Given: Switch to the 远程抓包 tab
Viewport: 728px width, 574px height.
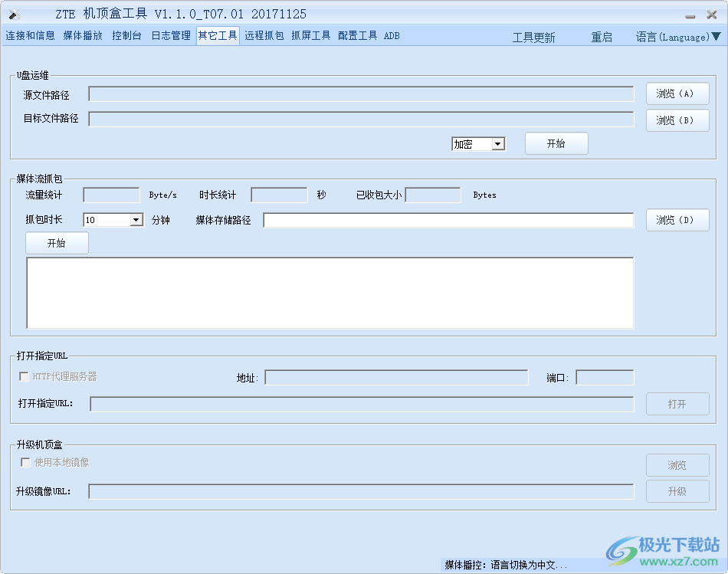Looking at the screenshot, I should tap(264, 36).
